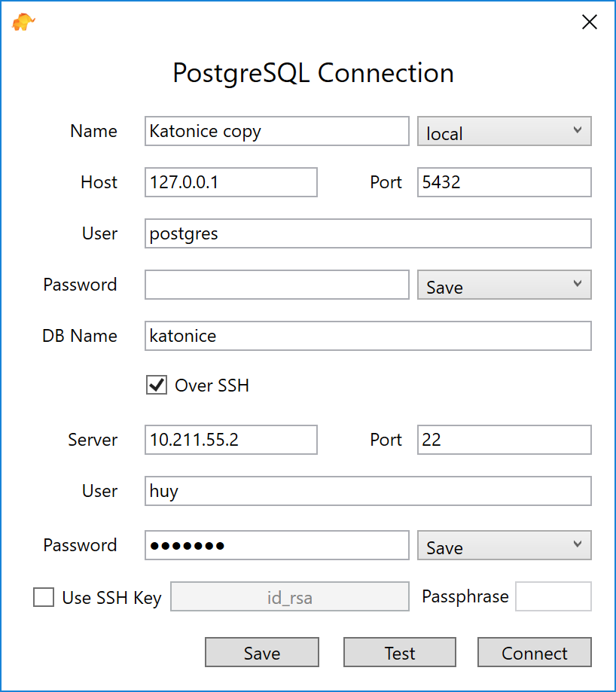Click the orange elephant app icon
This screenshot has height=692, width=616.
click(x=23, y=22)
